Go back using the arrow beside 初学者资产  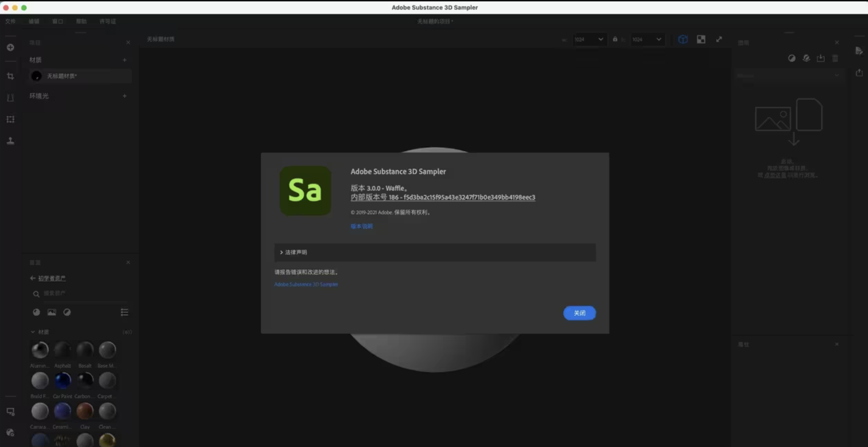[x=32, y=278]
